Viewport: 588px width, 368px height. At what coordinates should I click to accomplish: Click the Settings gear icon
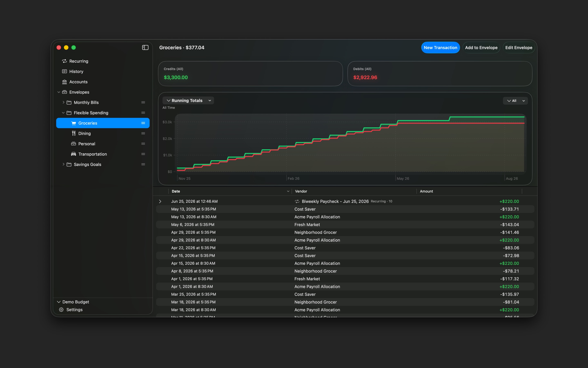point(61,310)
